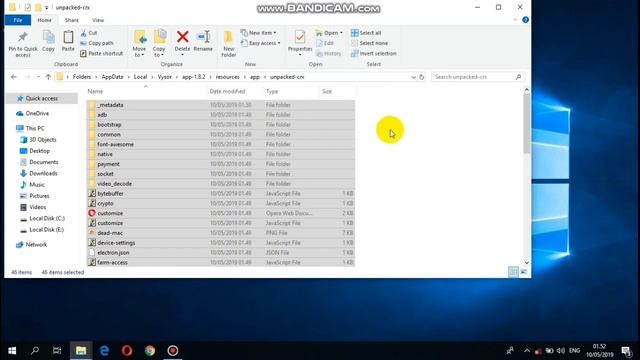Launch Opera from taskbar
This screenshot has height=360, width=640.
(127, 351)
